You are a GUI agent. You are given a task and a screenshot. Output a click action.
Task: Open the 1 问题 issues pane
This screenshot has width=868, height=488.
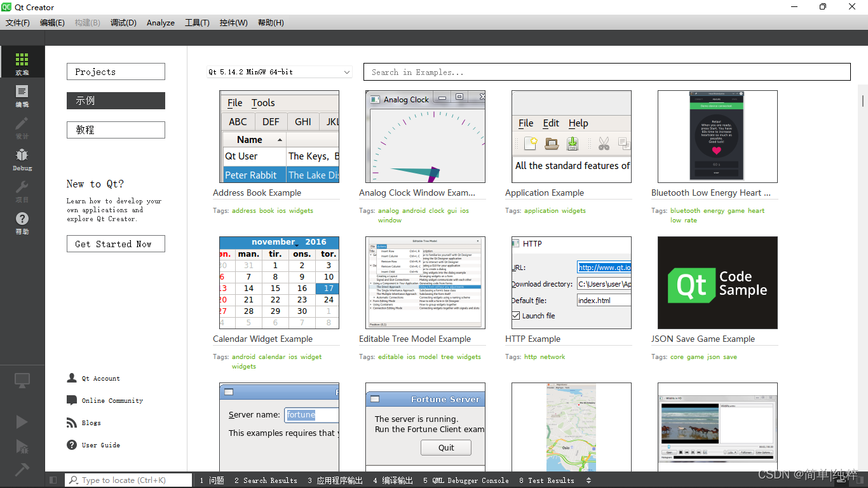(212, 480)
